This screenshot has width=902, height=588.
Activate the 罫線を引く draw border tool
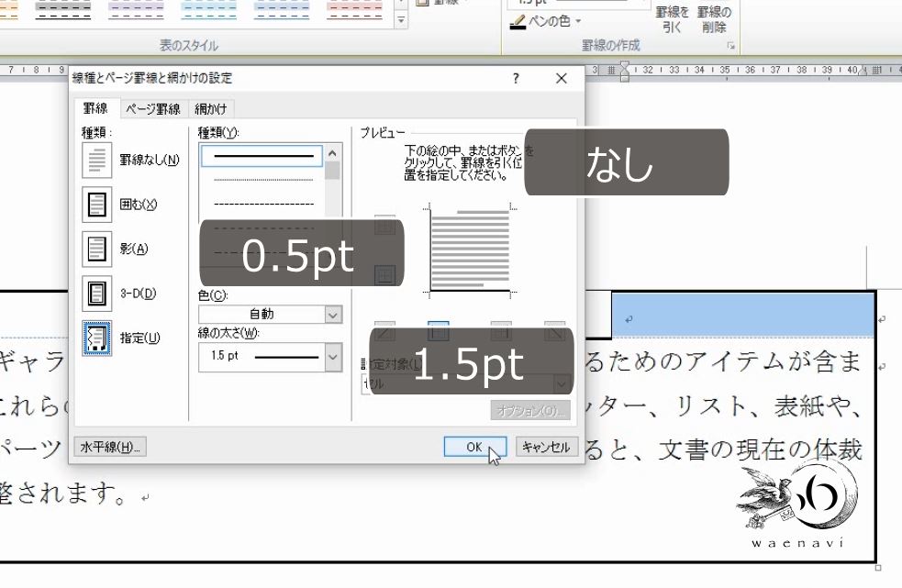tap(673, 20)
